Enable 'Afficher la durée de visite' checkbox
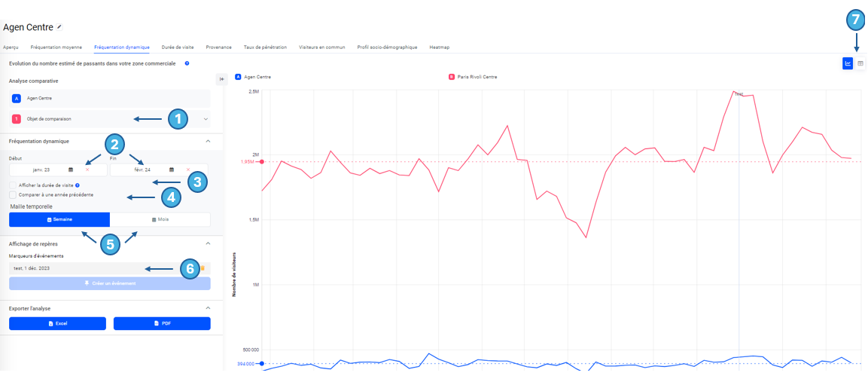The height and width of the screenshot is (385, 868). tap(13, 185)
